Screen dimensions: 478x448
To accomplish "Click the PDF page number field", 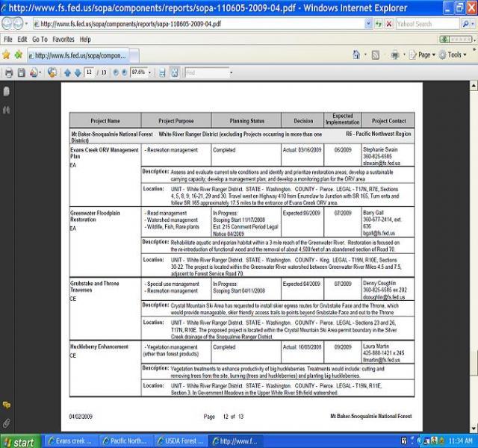I will tap(90, 72).
